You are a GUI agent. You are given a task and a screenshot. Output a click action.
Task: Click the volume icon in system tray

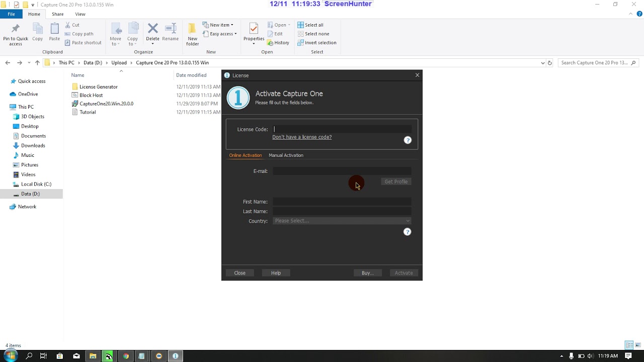tap(590, 356)
